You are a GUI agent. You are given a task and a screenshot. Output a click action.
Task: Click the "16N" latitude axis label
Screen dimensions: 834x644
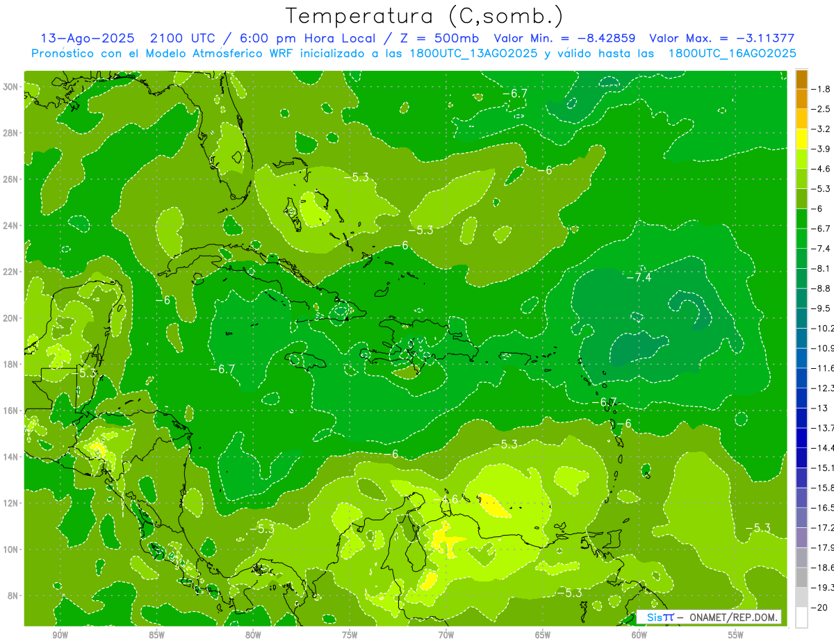tap(10, 411)
